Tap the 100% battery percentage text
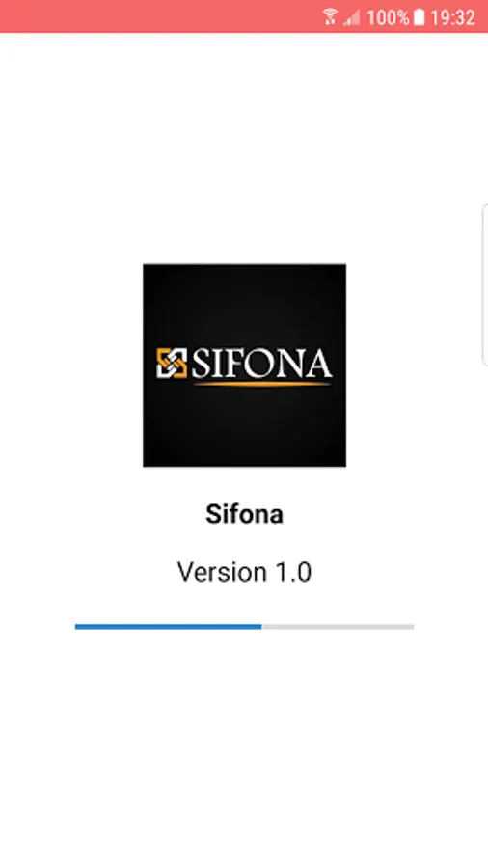The width and height of the screenshot is (488, 868). click(x=388, y=17)
